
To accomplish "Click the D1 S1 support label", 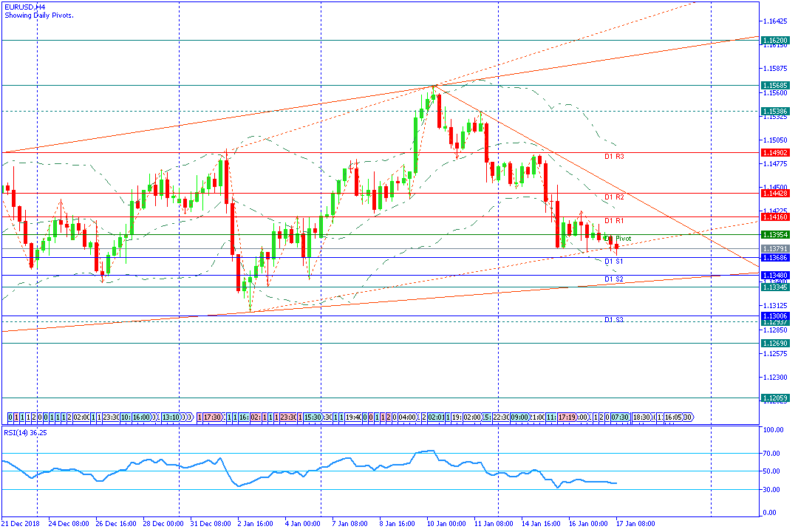I will [614, 262].
